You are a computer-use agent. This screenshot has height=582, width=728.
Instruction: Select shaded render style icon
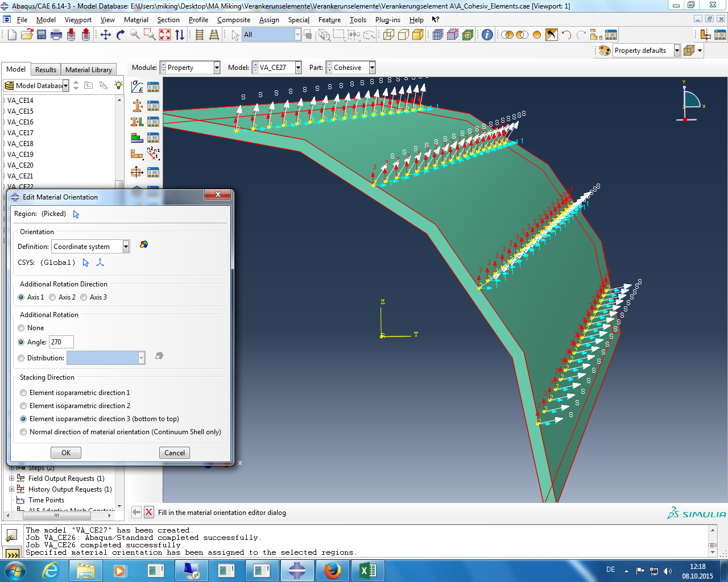click(x=418, y=35)
